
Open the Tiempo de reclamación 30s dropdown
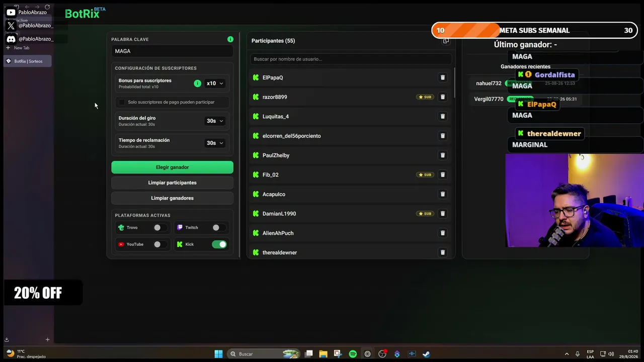click(215, 143)
